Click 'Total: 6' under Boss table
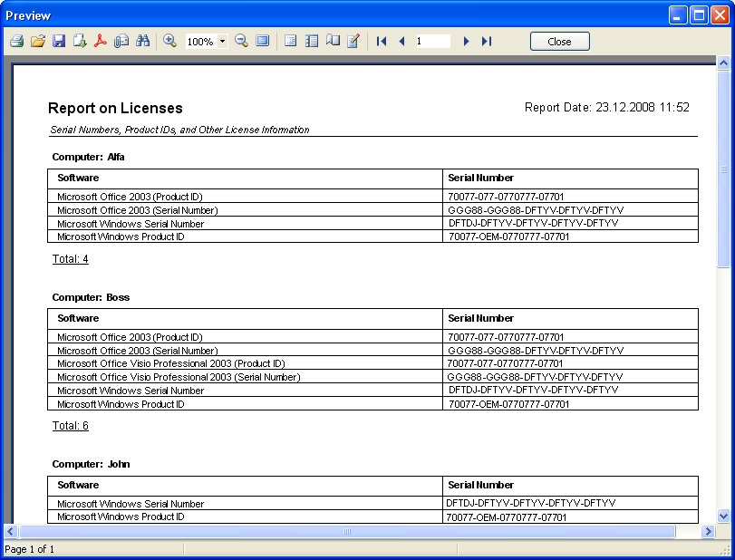Screen dimensions: 735x560 pos(71,426)
